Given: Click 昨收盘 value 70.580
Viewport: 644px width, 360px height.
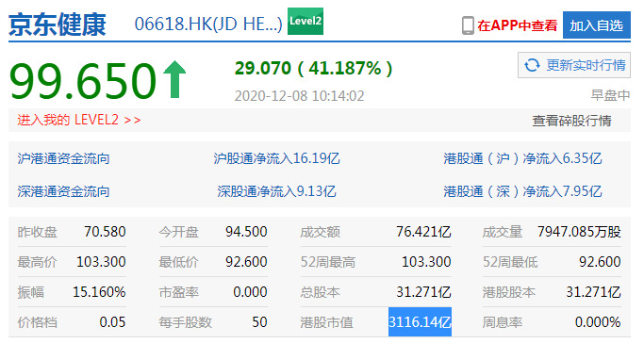Looking at the screenshot, I should click(105, 232).
